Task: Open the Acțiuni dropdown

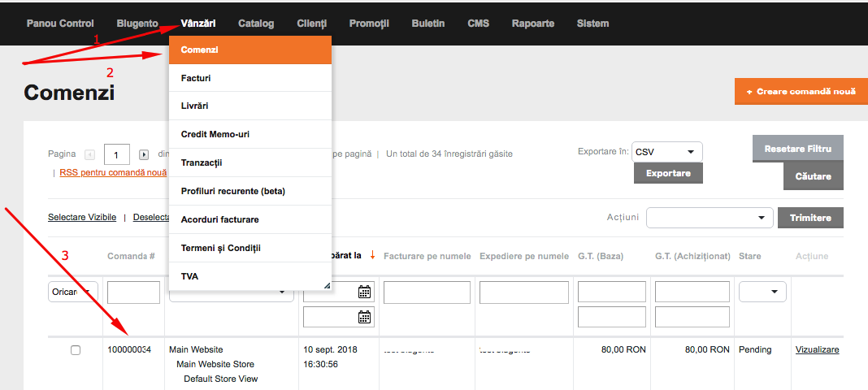Action: (x=710, y=218)
